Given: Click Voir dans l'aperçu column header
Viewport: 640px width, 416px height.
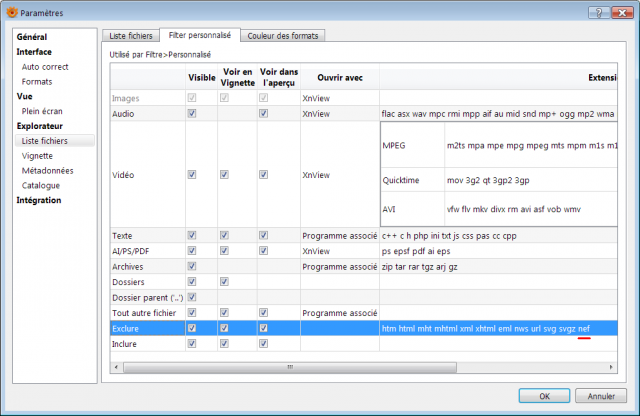Looking at the screenshot, I should pyautogui.click(x=279, y=77).
